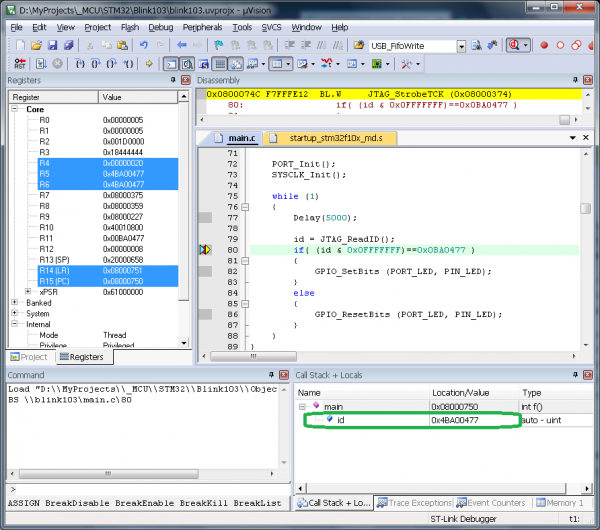Click the Insert breakpoint red dot icon

point(544,45)
